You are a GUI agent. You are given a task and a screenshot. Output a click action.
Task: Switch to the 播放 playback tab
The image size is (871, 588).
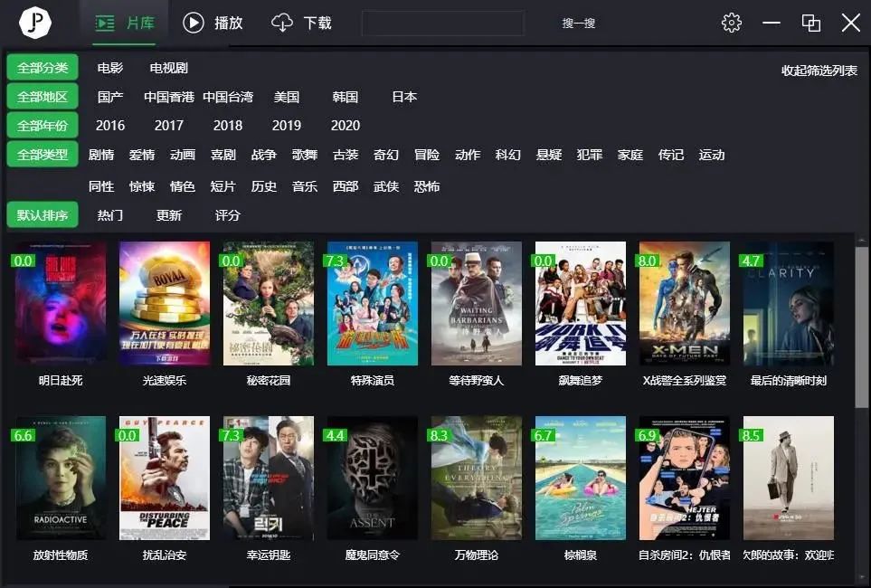[x=213, y=23]
